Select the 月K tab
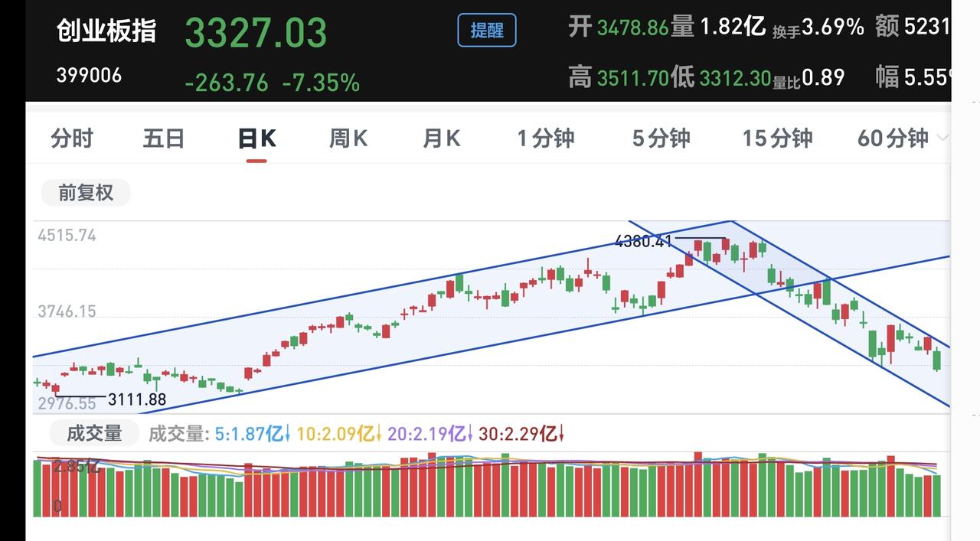 coord(441,139)
